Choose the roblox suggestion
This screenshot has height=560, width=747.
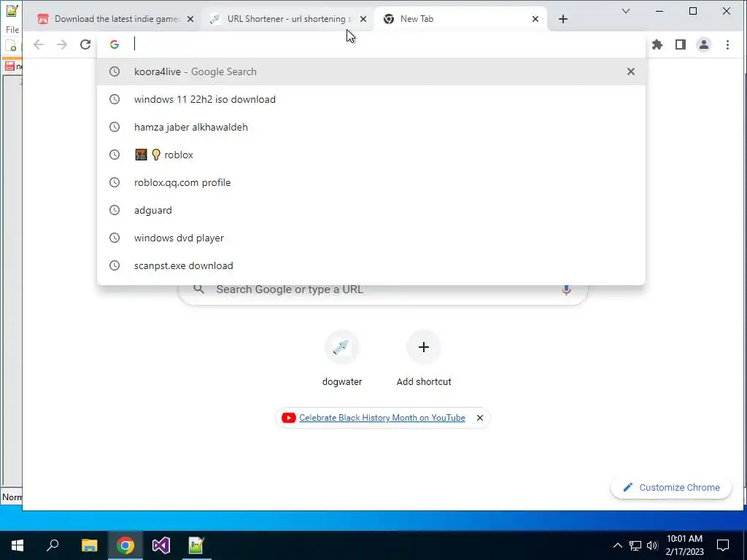click(x=371, y=155)
